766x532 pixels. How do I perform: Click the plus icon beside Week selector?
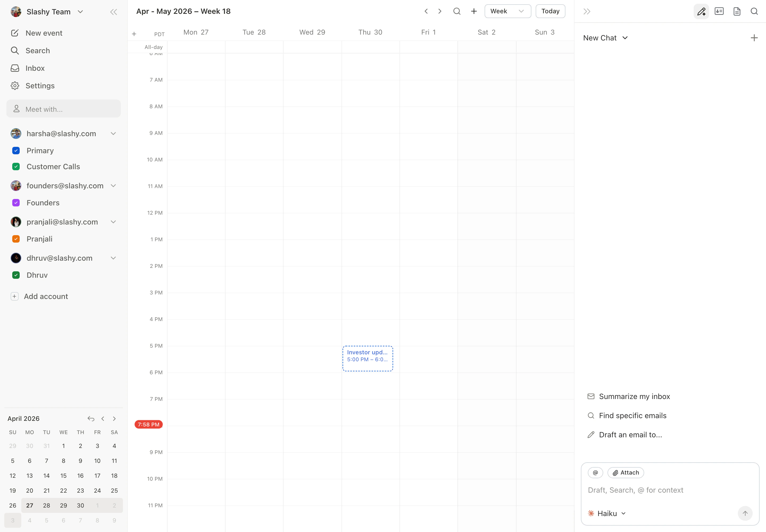(x=474, y=11)
